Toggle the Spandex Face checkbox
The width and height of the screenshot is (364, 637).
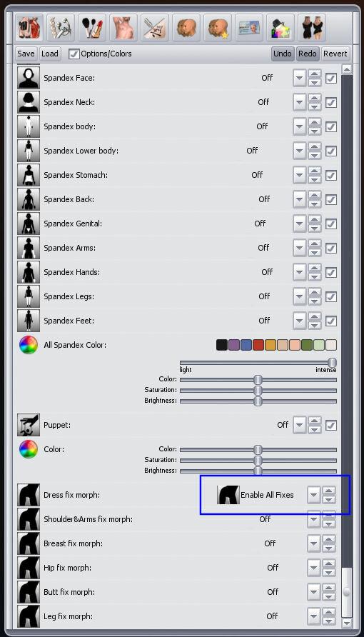331,78
